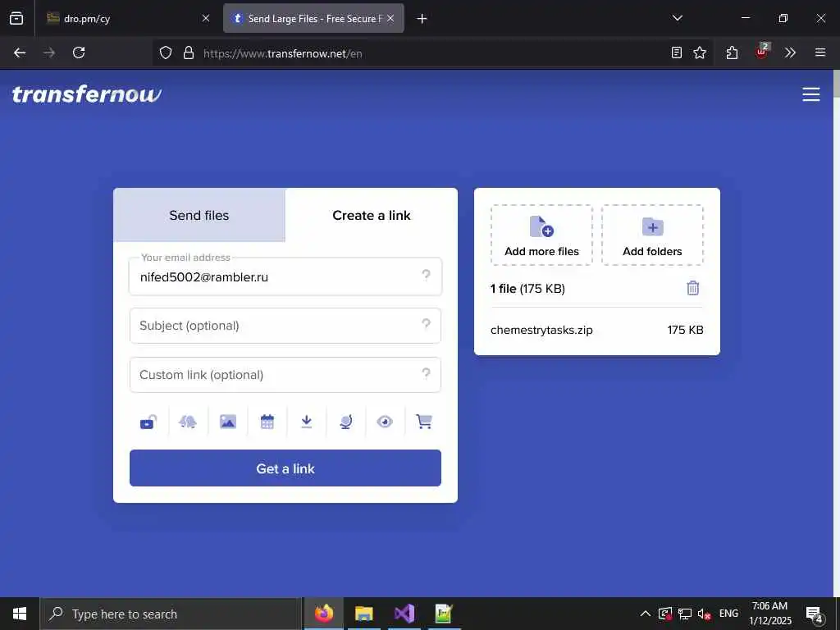Switch to the Send files tab
The image size is (840, 630).
click(199, 216)
